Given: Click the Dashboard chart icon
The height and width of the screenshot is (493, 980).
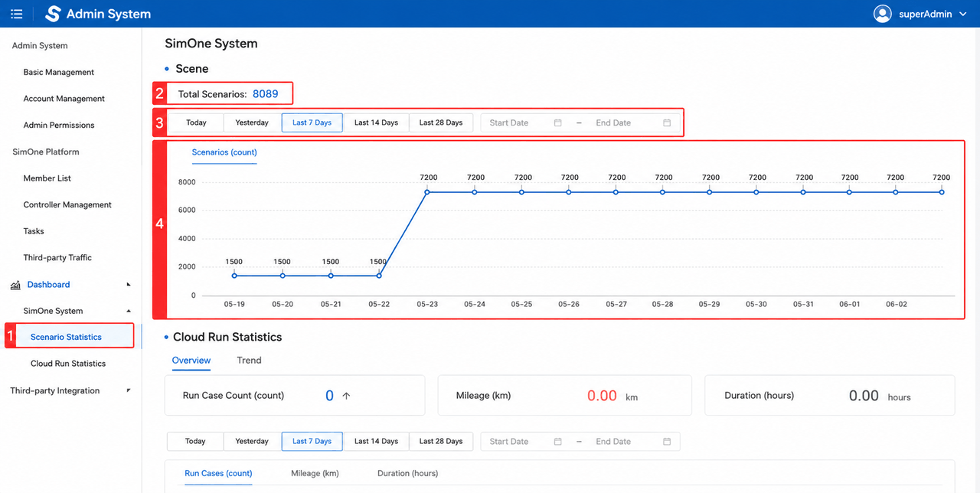Looking at the screenshot, I should pyautogui.click(x=15, y=286).
